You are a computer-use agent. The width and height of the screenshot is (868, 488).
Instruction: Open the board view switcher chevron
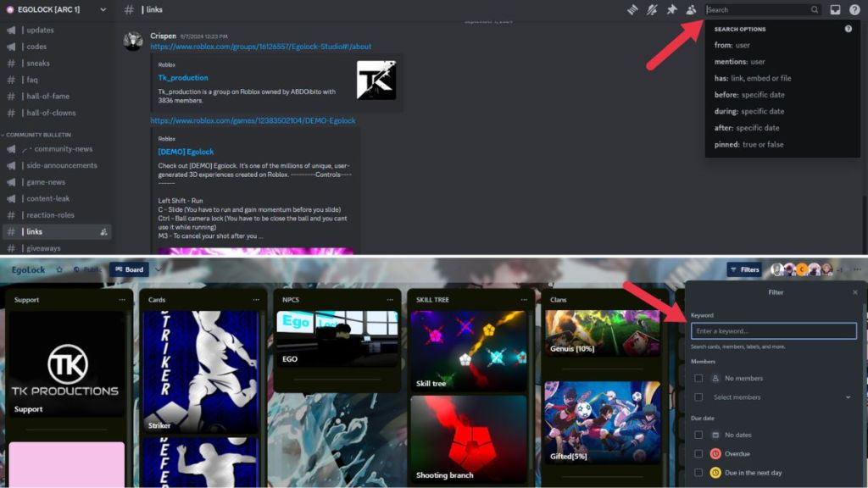pos(158,270)
